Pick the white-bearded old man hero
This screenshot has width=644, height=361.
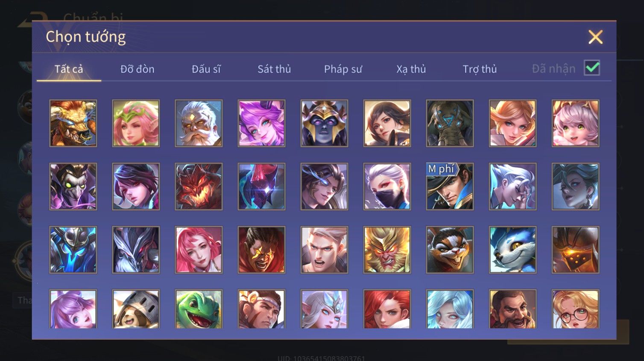pyautogui.click(x=199, y=123)
